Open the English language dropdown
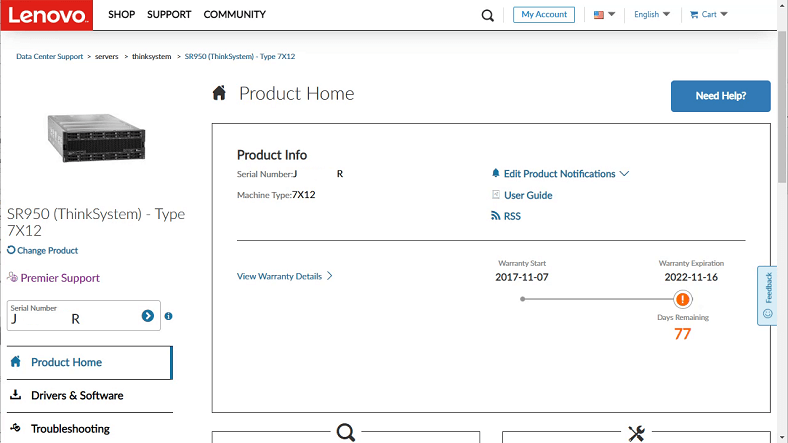788x443 pixels. pos(652,15)
